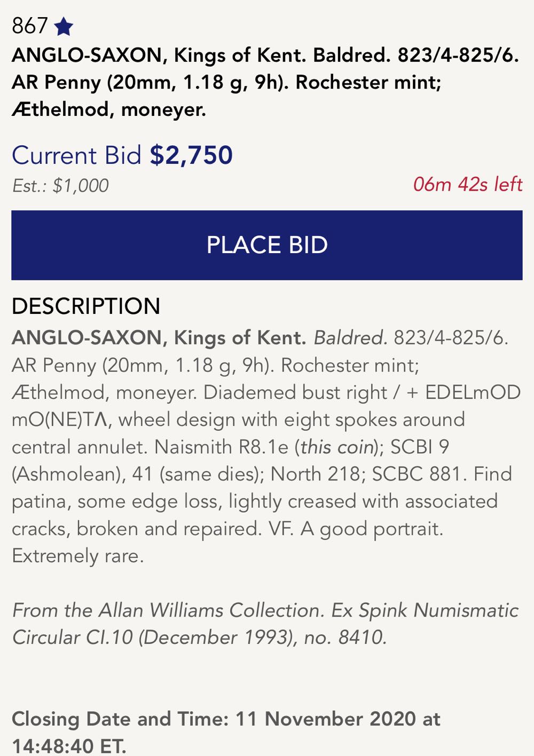Click the lot number 867
The image size is (534, 756).
[30, 26]
